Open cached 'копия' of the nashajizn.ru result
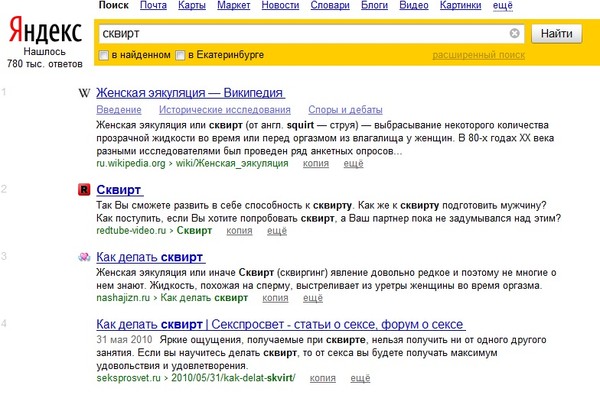This screenshot has height=395, width=600. click(x=275, y=298)
